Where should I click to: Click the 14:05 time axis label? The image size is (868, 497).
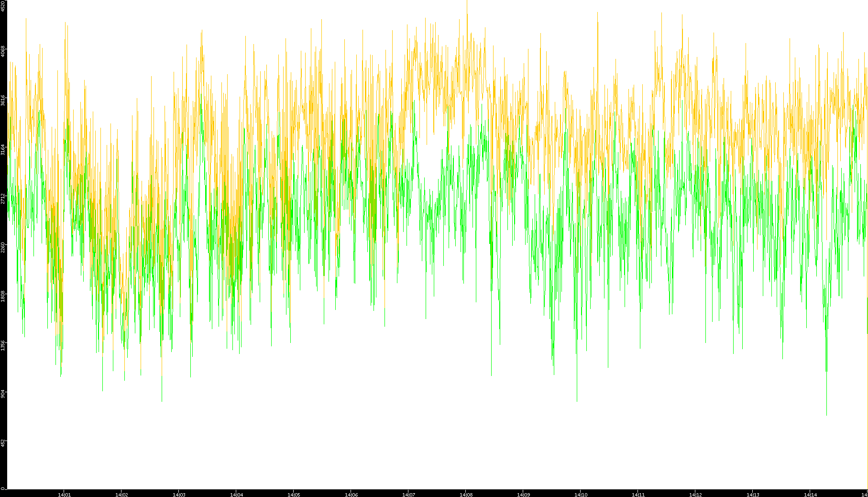click(x=294, y=495)
